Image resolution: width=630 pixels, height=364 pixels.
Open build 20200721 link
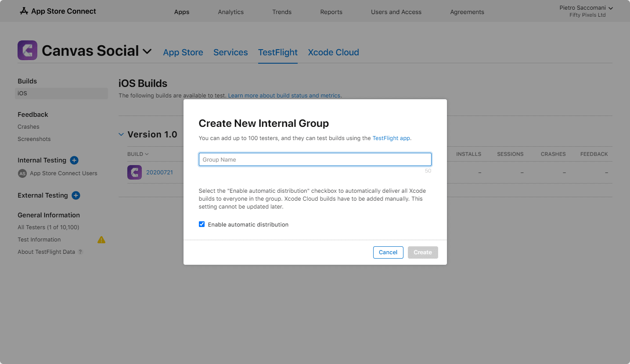tap(159, 173)
